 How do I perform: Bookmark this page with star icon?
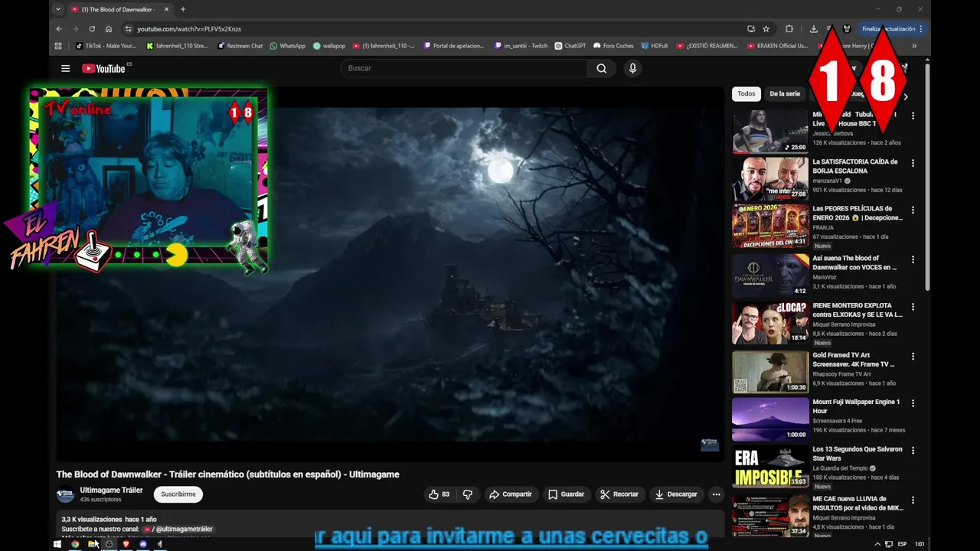click(x=766, y=29)
